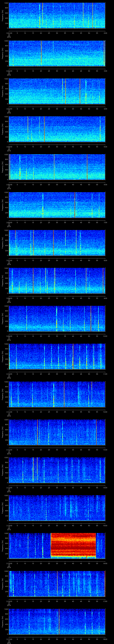Click the 2:01:00 start time label
114x644 pixels.
click(9, 33)
